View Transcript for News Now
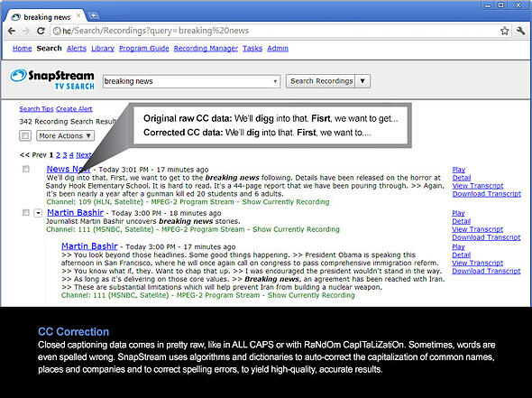 tap(478, 186)
